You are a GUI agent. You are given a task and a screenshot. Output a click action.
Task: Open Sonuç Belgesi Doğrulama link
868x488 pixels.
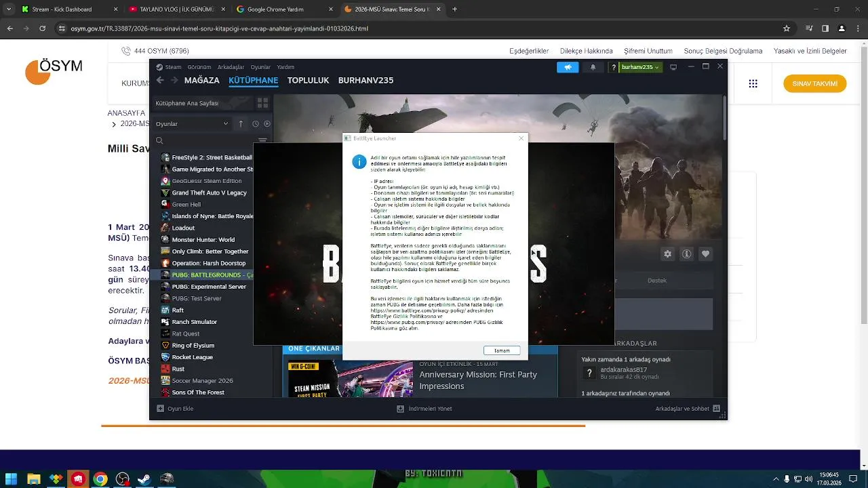(724, 51)
